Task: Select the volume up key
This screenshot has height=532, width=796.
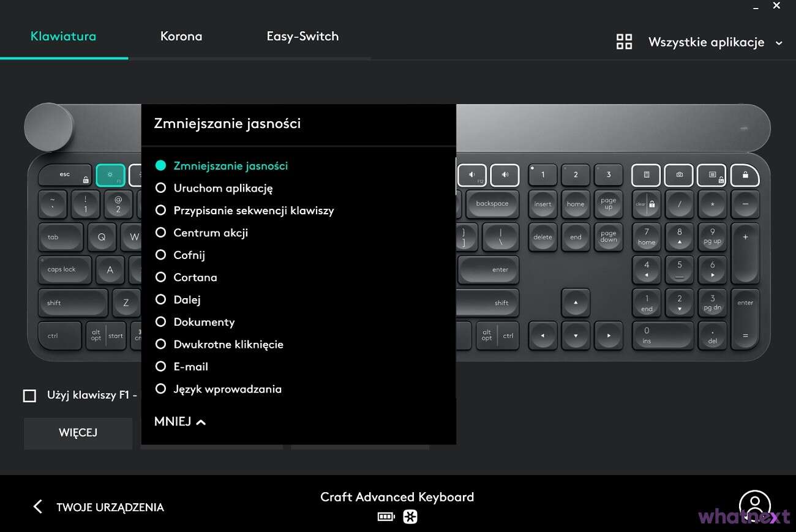Action: click(x=505, y=174)
